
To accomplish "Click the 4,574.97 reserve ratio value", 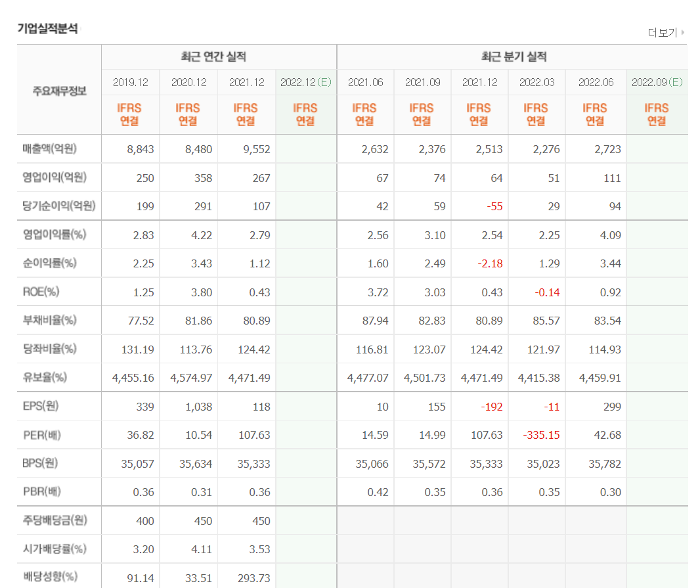I will [191, 378].
